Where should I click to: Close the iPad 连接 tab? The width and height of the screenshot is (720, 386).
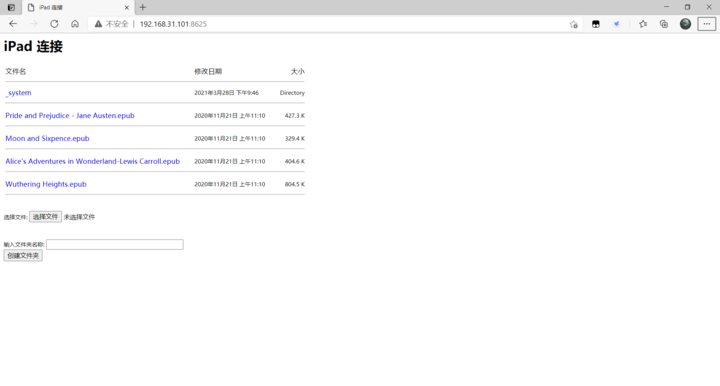pyautogui.click(x=127, y=7)
